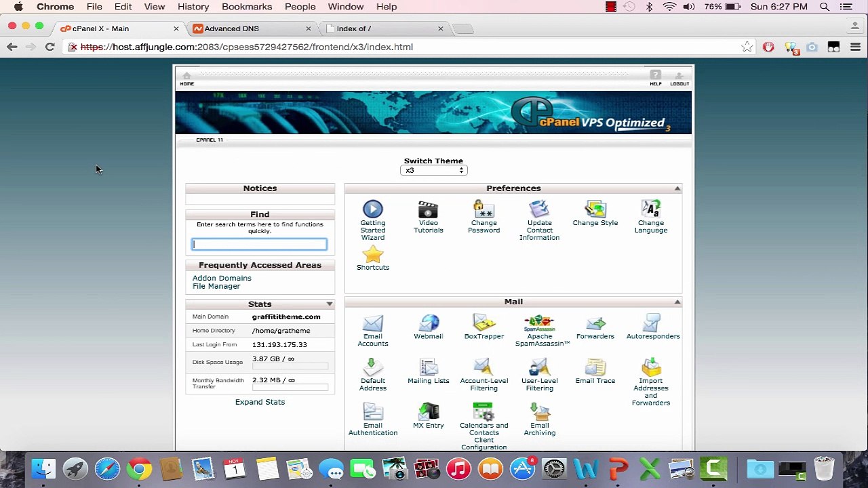868x488 pixels.
Task: Open the Shortcuts star icon
Action: tap(372, 255)
